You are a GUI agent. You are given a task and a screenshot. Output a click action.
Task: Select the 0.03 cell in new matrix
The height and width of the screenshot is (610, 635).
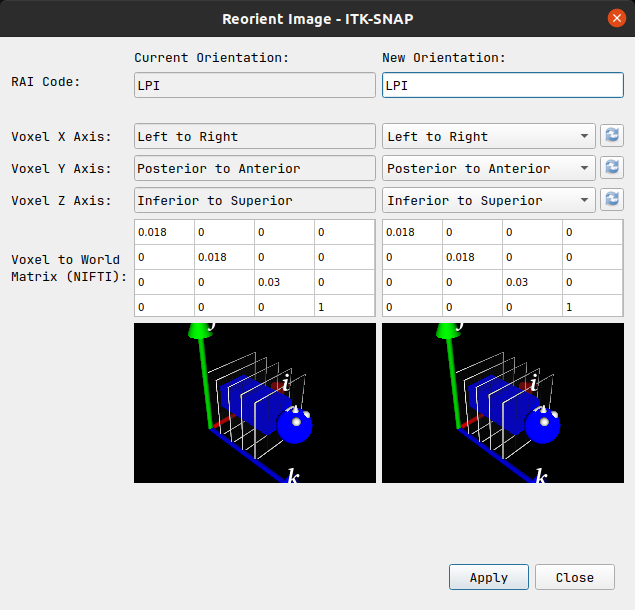pyautogui.click(x=532, y=282)
